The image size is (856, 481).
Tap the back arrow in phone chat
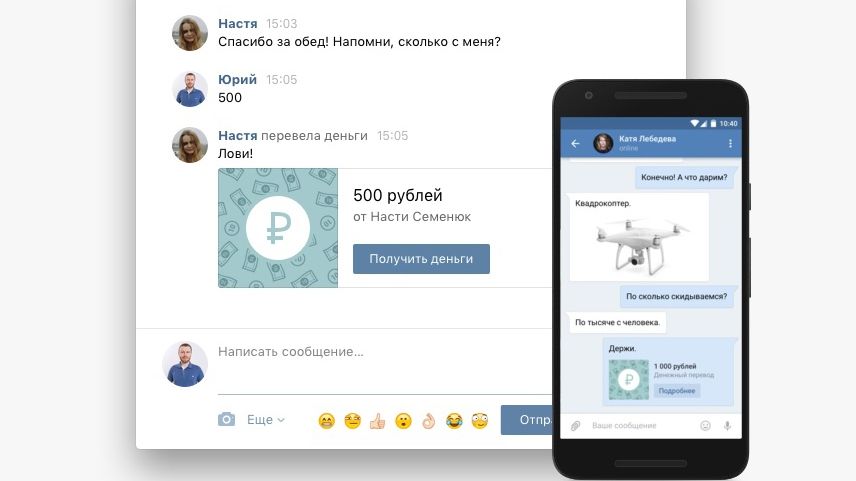click(x=575, y=144)
